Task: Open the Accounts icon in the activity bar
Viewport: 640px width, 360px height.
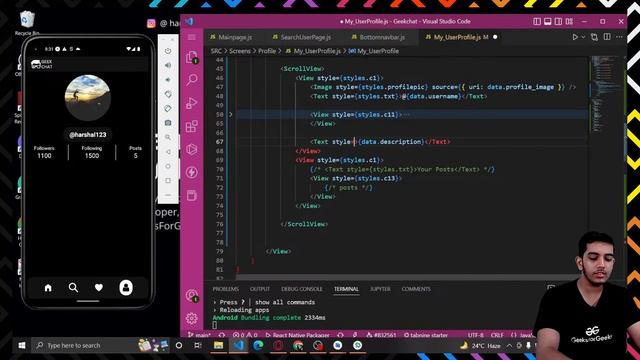Action: tap(191, 296)
